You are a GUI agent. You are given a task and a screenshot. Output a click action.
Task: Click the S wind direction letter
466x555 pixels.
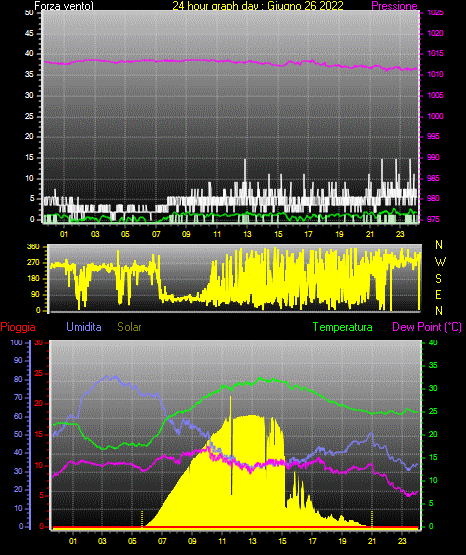pos(438,279)
